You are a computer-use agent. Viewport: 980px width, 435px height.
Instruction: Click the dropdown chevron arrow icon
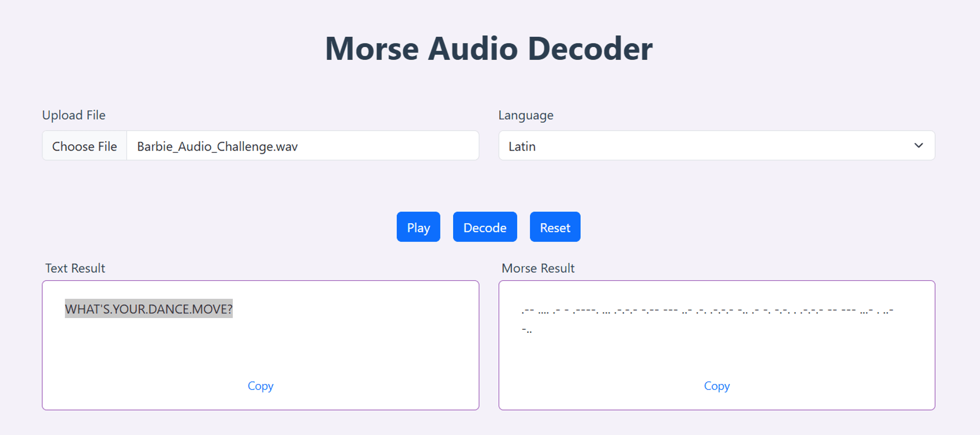[x=919, y=146]
